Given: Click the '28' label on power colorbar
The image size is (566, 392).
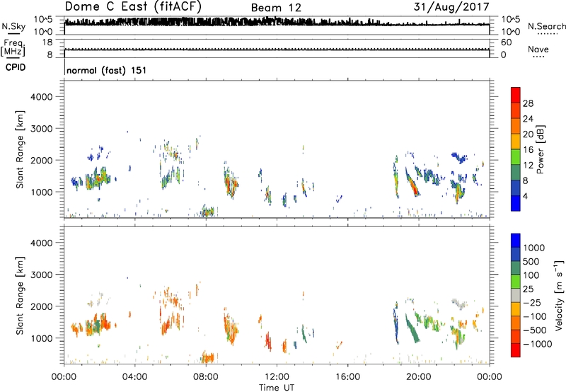Looking at the screenshot, I should [528, 103].
